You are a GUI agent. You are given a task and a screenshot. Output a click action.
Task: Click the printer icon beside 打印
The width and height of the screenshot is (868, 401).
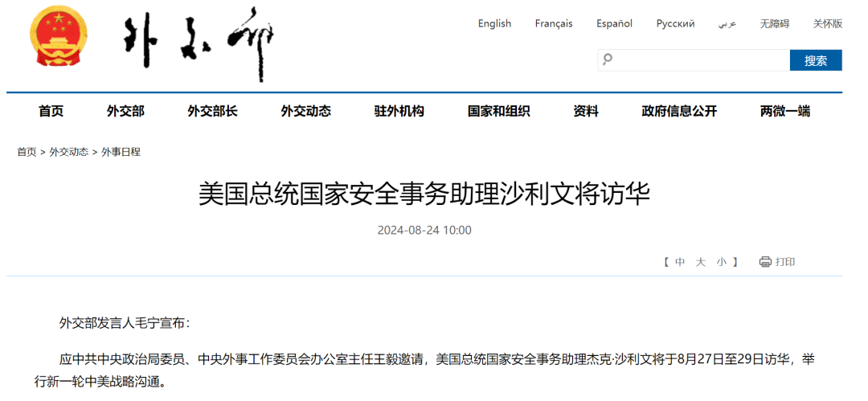pos(765,262)
